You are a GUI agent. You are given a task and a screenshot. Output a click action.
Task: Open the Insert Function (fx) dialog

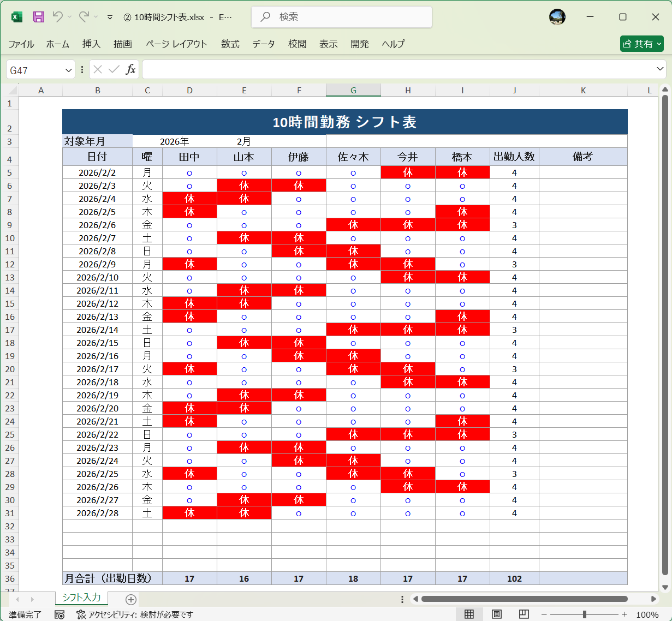coord(130,69)
